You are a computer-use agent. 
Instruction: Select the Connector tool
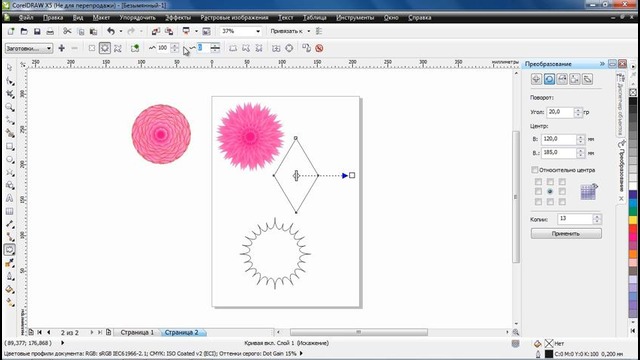click(10, 237)
